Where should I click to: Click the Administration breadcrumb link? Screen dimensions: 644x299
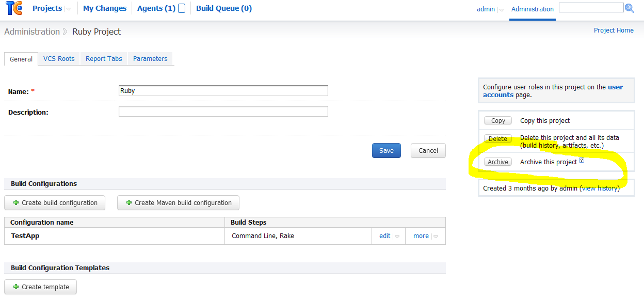pyautogui.click(x=32, y=32)
